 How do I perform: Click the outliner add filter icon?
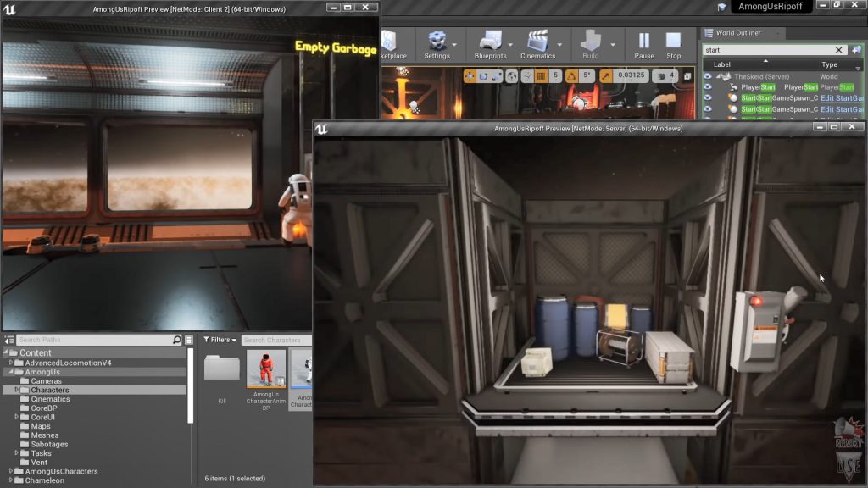point(856,50)
